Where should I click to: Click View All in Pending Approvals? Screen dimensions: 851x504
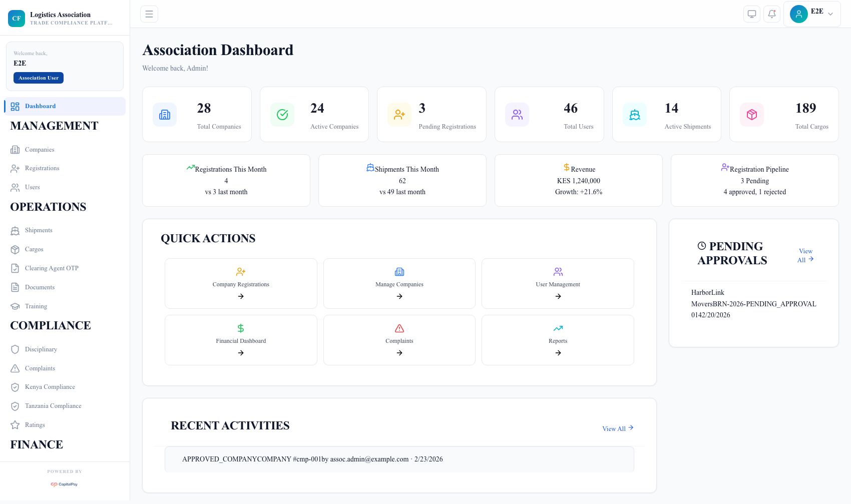click(805, 255)
